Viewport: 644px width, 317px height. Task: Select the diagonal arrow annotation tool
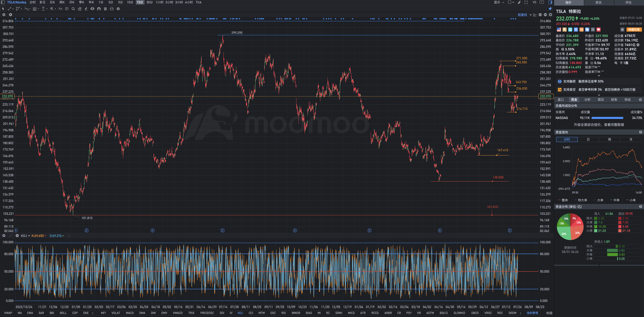pos(52,9)
